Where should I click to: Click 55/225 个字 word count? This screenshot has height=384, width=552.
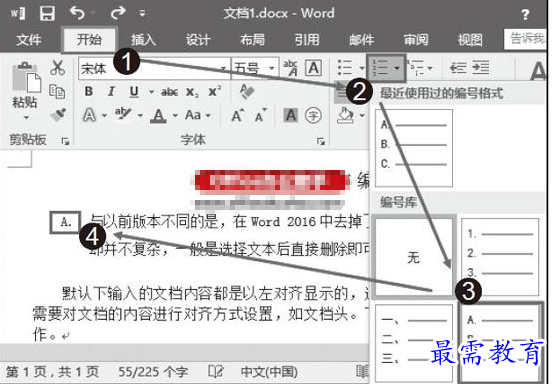(153, 372)
